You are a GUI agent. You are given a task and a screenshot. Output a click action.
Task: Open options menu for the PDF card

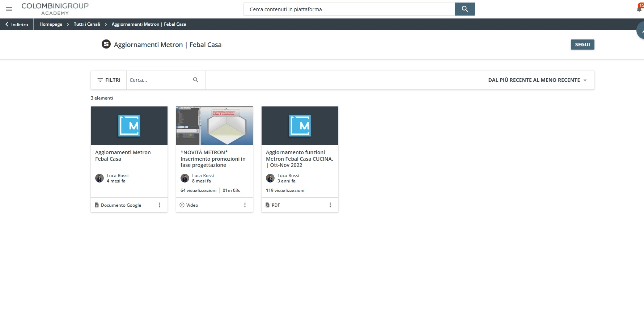(x=330, y=205)
